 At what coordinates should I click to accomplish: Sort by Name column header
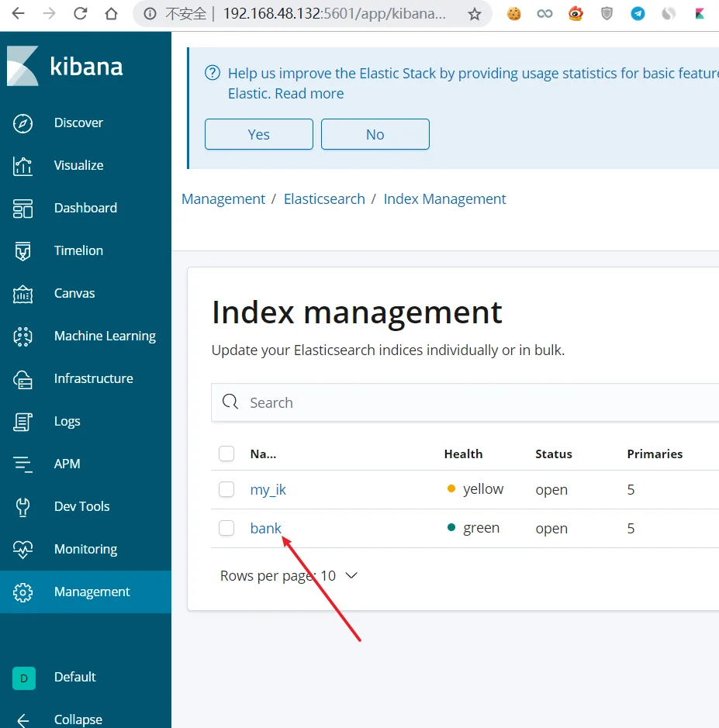click(263, 454)
